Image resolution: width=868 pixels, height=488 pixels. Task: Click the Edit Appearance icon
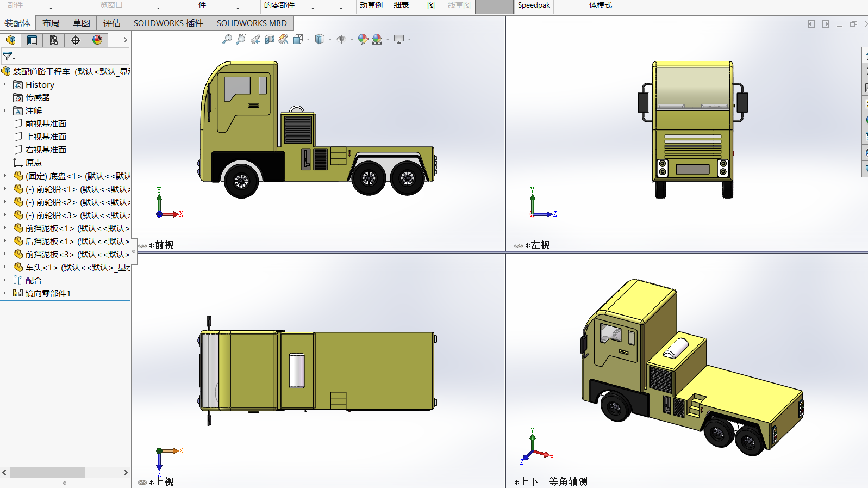(x=363, y=39)
